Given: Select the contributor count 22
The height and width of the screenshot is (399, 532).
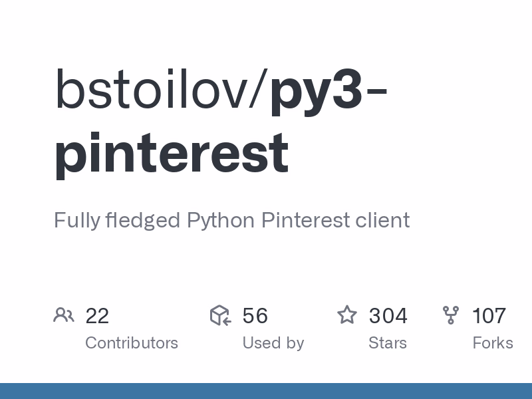Looking at the screenshot, I should click(97, 316).
